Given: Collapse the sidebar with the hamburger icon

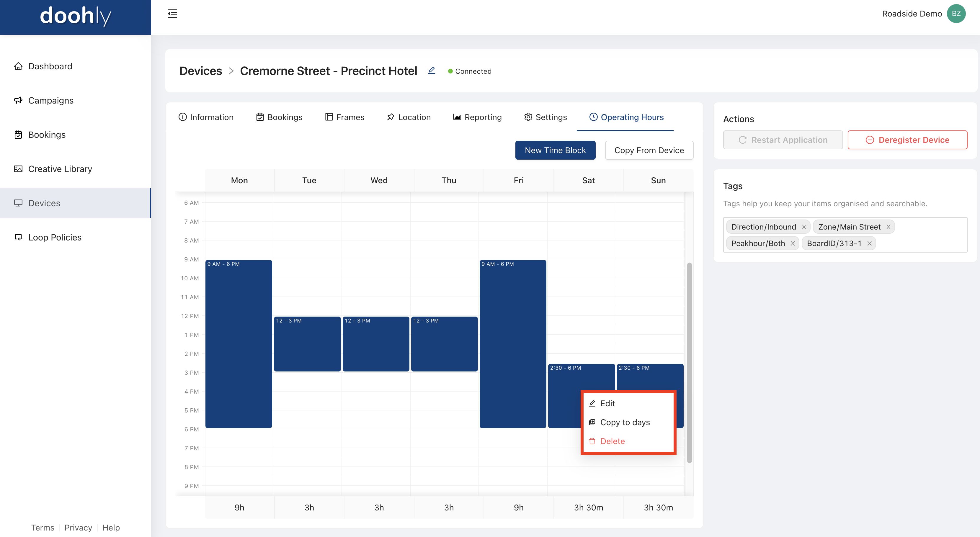Looking at the screenshot, I should pos(172,14).
